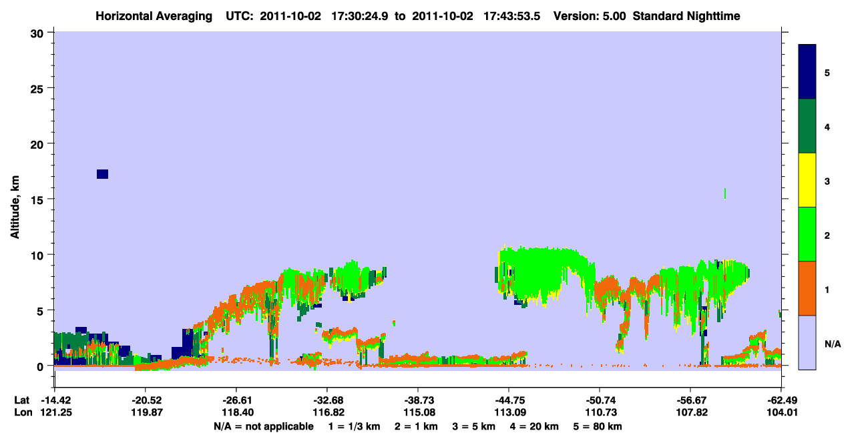Click longitude value 104.01
Screen dimensions: 868x445
[x=781, y=412]
